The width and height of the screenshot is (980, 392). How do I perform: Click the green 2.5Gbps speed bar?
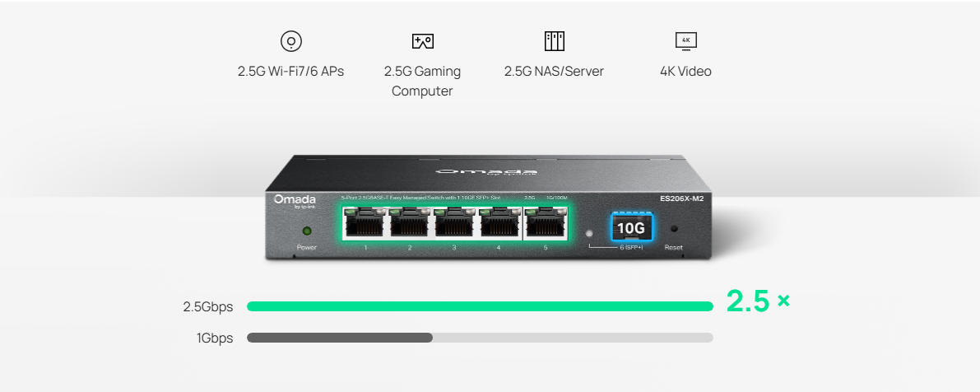point(480,306)
